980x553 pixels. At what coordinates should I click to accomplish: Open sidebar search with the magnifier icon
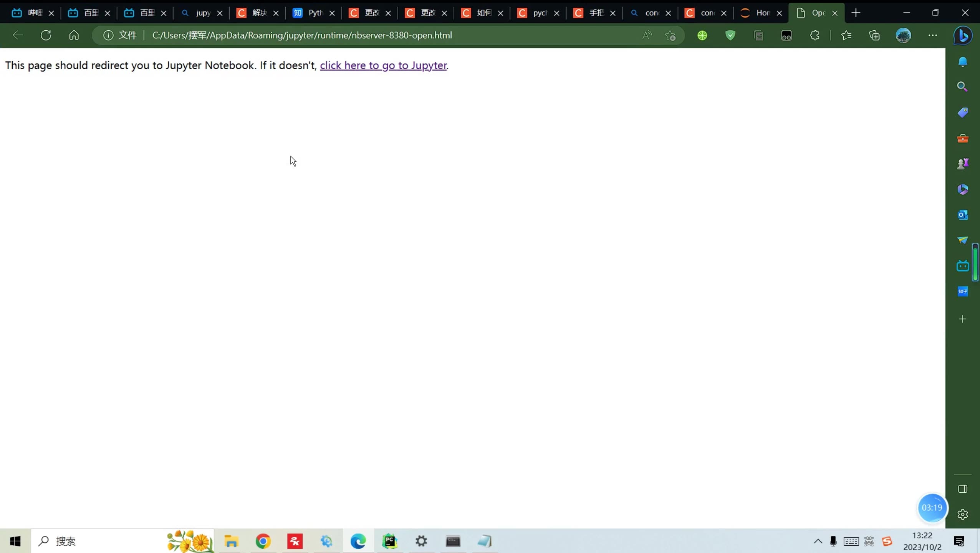963,86
